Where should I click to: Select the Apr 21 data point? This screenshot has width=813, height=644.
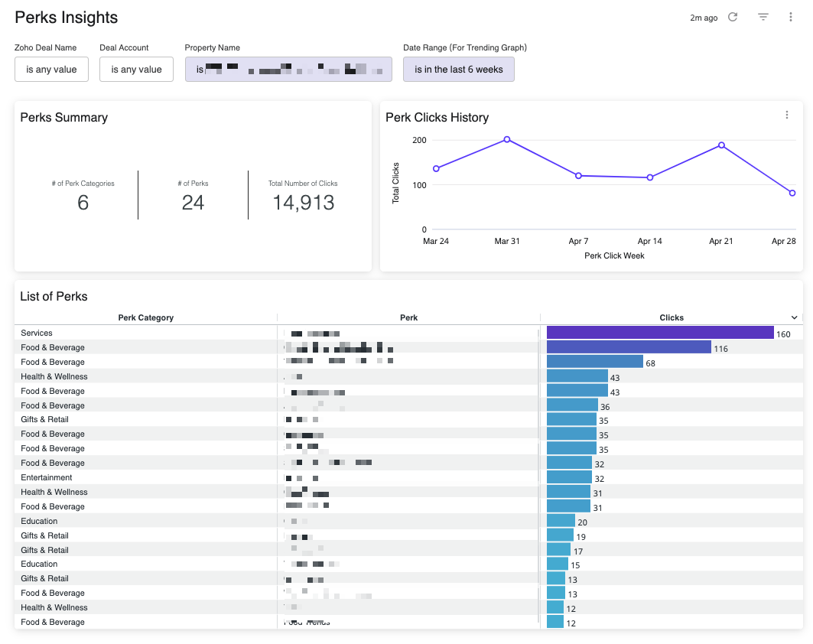(x=721, y=145)
